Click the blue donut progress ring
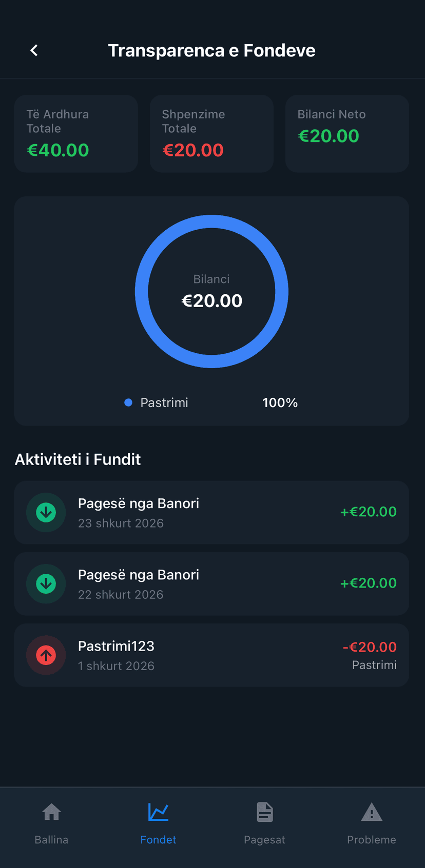425x868 pixels. pos(211,228)
